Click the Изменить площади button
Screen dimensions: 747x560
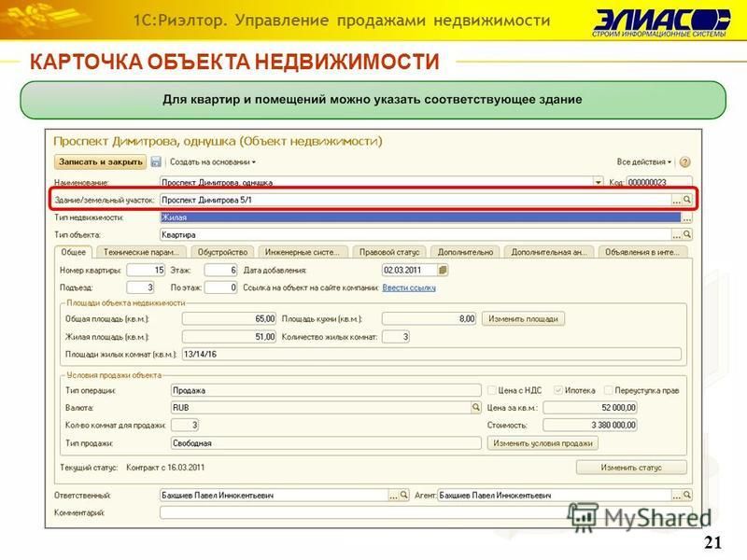point(523,319)
